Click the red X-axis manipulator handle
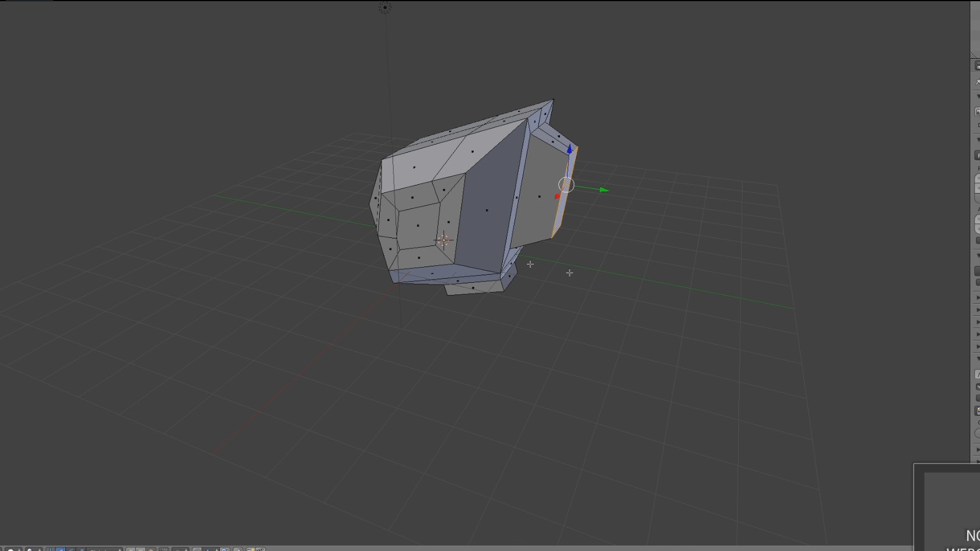The image size is (980, 551). [x=557, y=196]
